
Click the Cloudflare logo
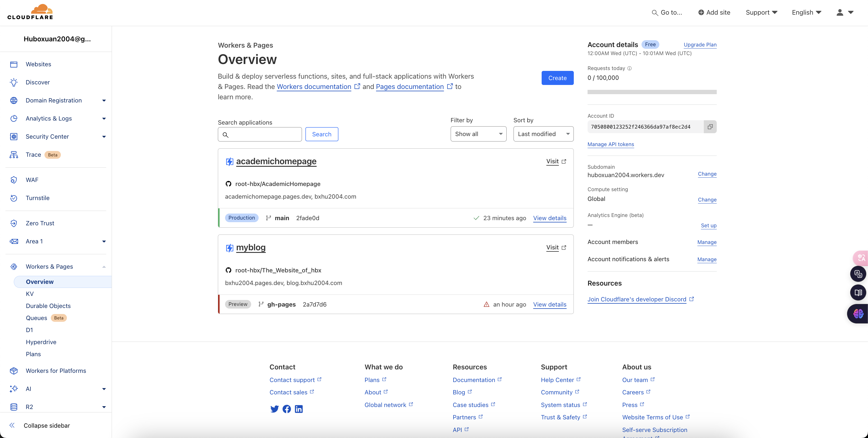point(30,12)
